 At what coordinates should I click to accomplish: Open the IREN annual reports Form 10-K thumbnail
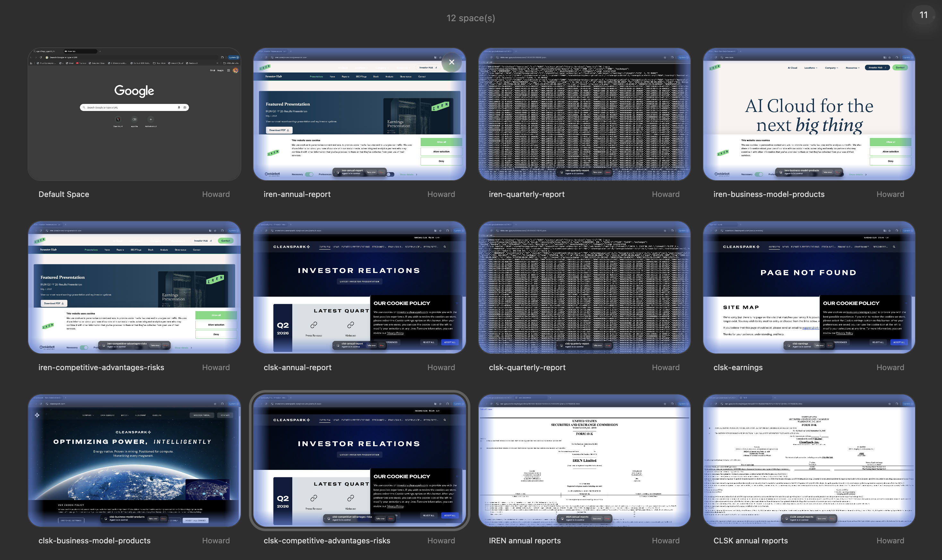click(584, 460)
